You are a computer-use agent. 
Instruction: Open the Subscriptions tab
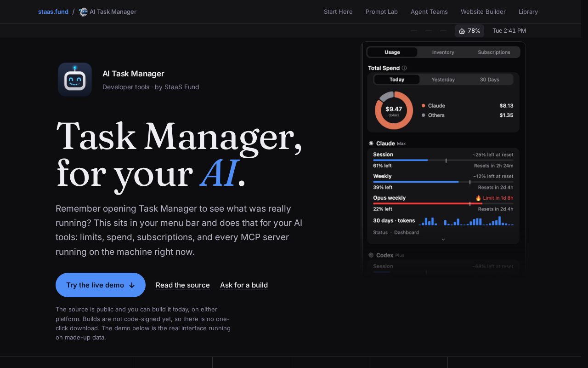click(494, 52)
